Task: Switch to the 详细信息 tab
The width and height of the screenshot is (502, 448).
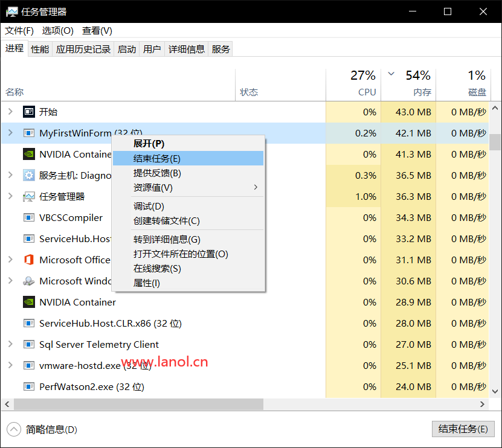Action: click(186, 49)
